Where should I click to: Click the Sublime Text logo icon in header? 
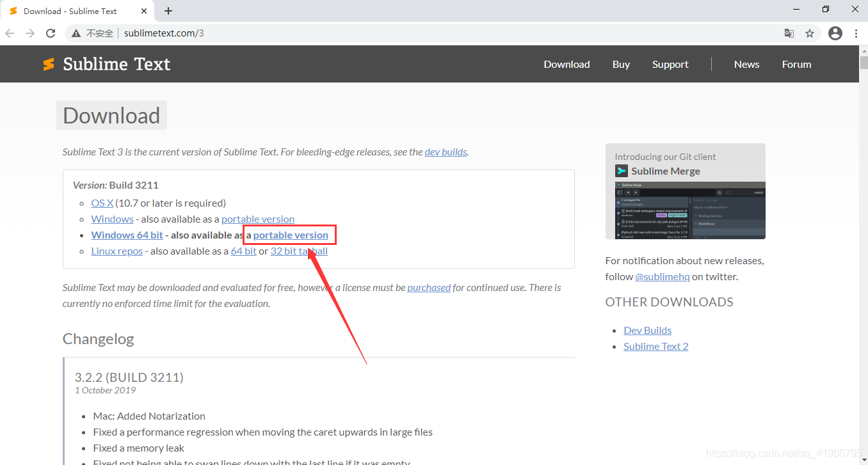[x=49, y=64]
